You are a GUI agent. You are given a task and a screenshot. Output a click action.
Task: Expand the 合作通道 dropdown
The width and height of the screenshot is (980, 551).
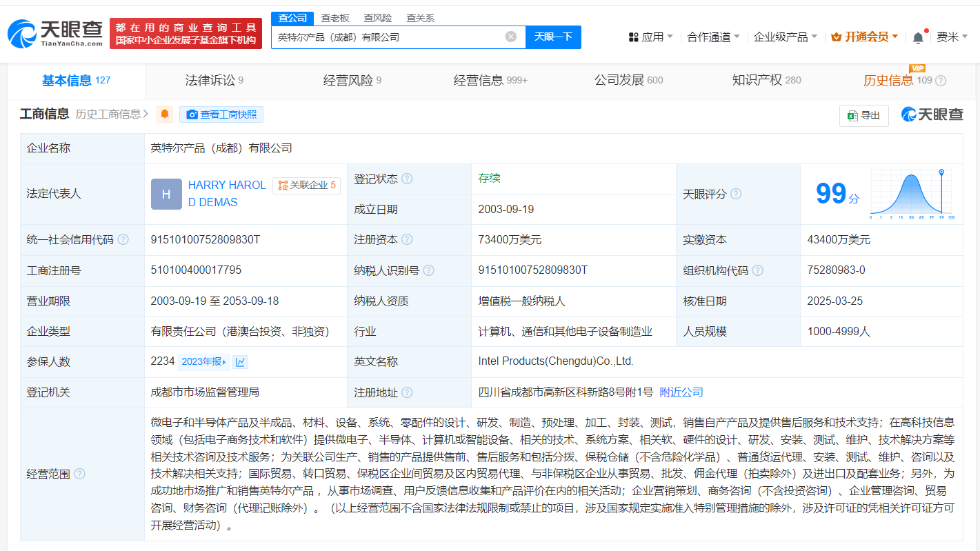(x=713, y=37)
